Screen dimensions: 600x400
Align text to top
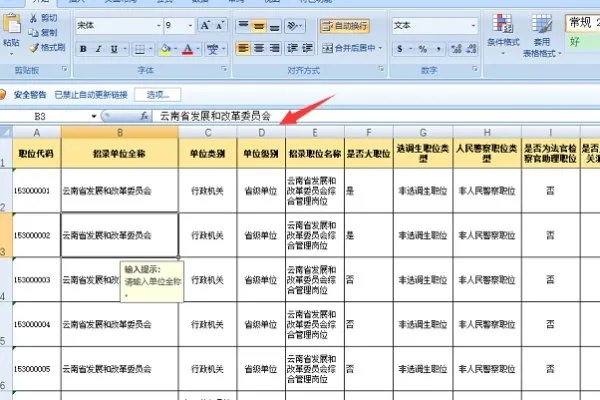(243, 26)
